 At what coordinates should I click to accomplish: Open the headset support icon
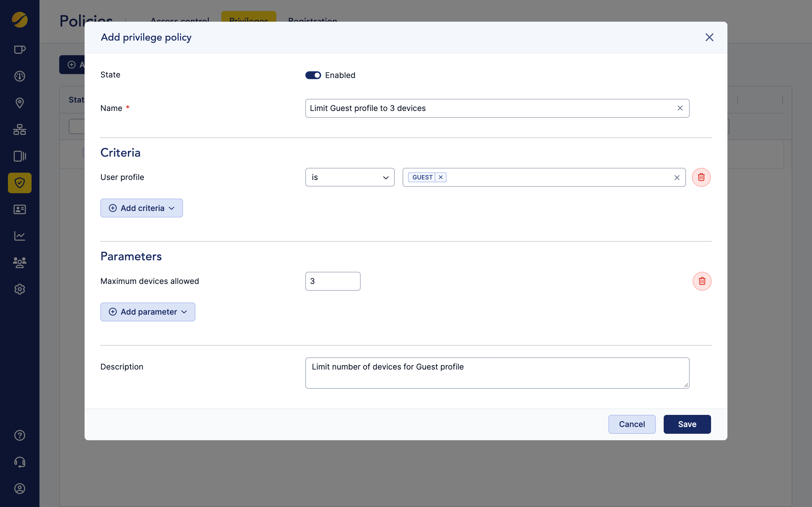pos(19,462)
